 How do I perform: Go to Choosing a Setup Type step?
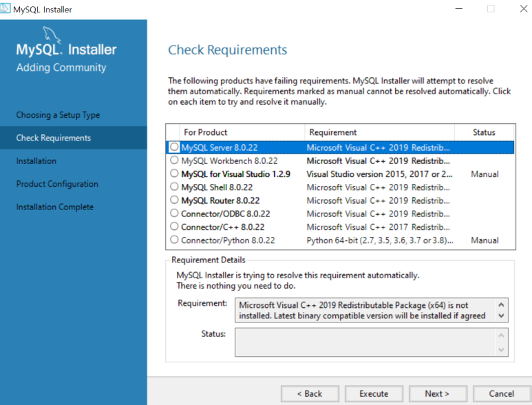tap(58, 115)
